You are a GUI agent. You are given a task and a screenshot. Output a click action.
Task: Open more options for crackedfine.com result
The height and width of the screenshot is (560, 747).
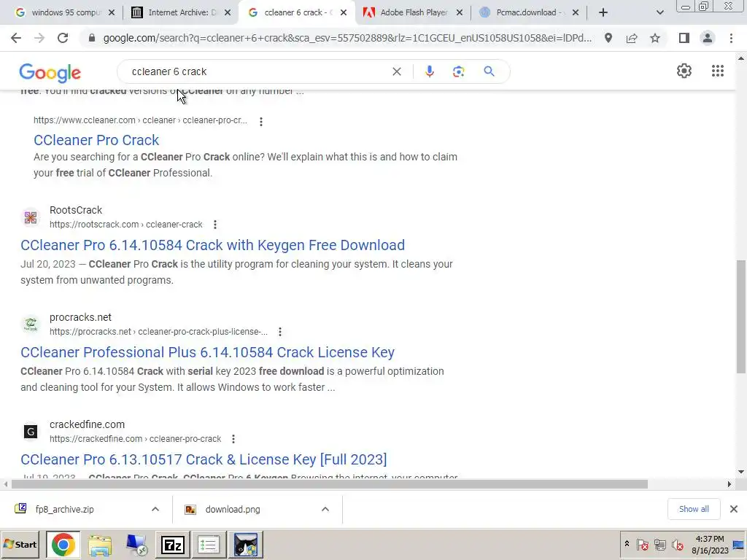pyautogui.click(x=233, y=438)
